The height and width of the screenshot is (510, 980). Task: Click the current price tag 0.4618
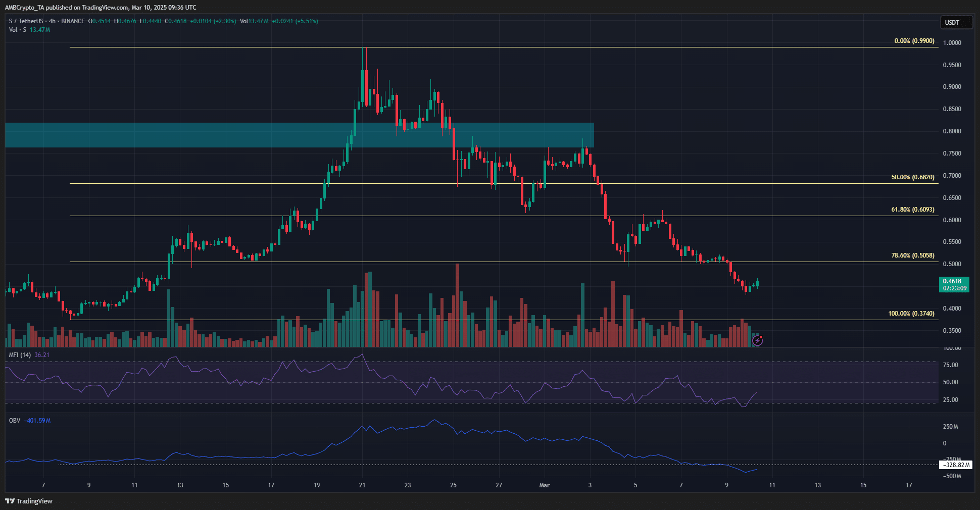click(954, 284)
